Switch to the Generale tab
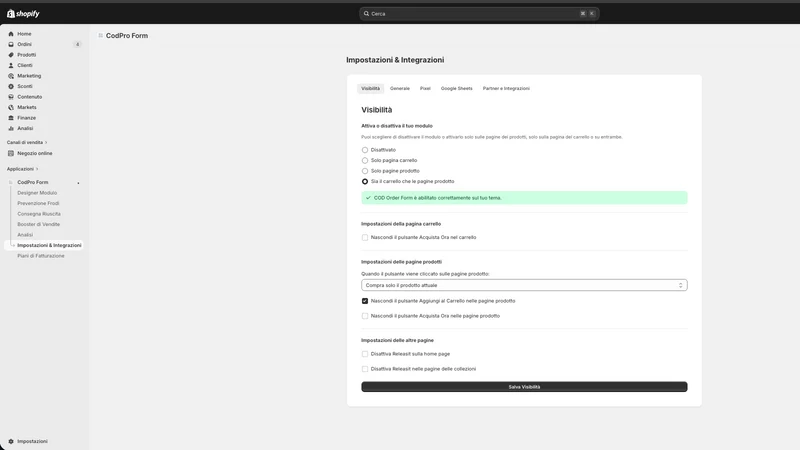This screenshot has height=450, width=800. point(399,88)
